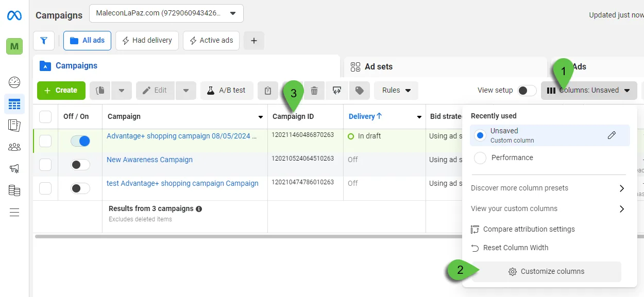Open Columns: Unsaved dropdown

(589, 90)
